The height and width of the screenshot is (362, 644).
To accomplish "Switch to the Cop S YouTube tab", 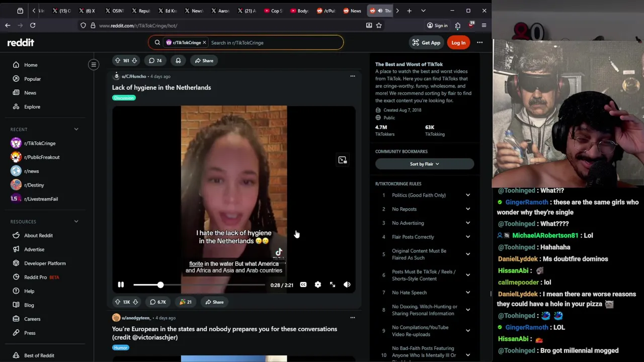I will [273, 11].
